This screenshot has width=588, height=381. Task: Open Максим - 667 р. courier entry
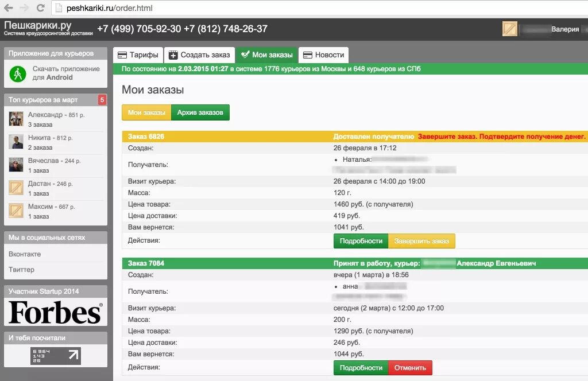[51, 207]
